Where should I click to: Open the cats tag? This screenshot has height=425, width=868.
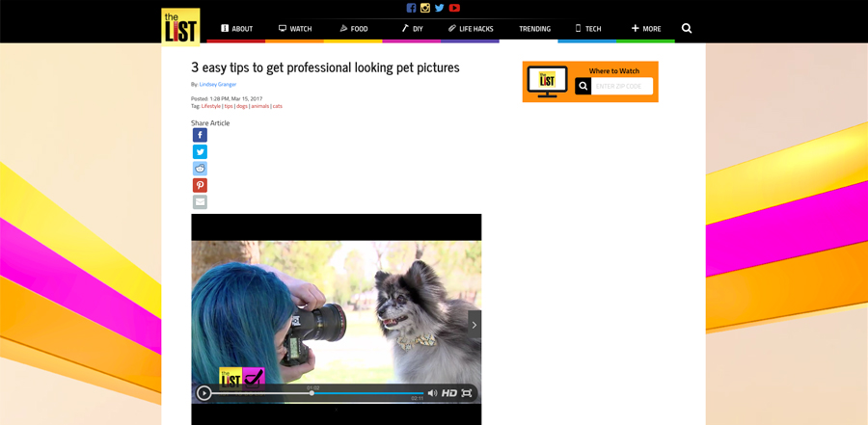click(278, 106)
